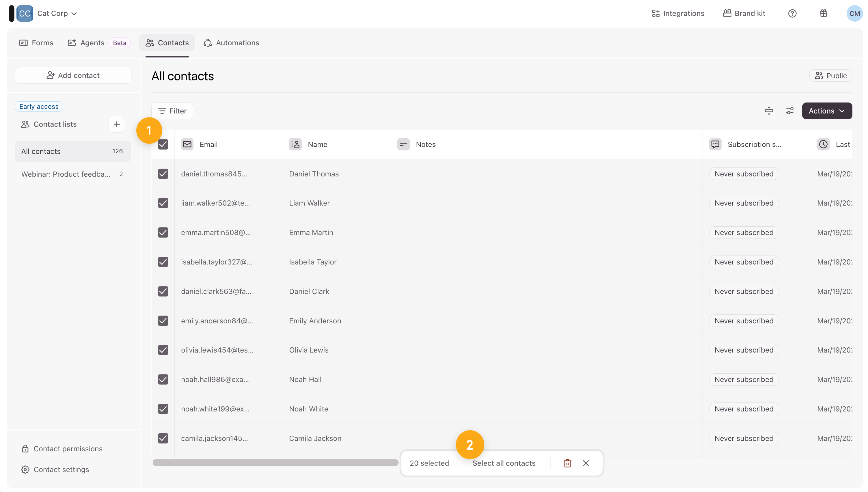This screenshot has width=868, height=492.
Task: Expand the Actions dropdown button
Action: click(827, 111)
